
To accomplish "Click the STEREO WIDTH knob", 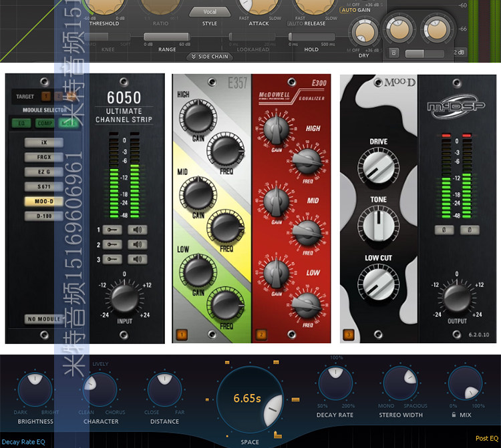I will coord(400,383).
